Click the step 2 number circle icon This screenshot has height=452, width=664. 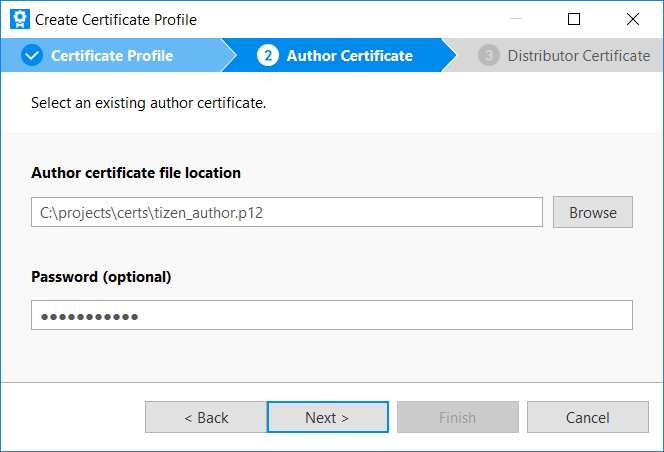tap(267, 56)
